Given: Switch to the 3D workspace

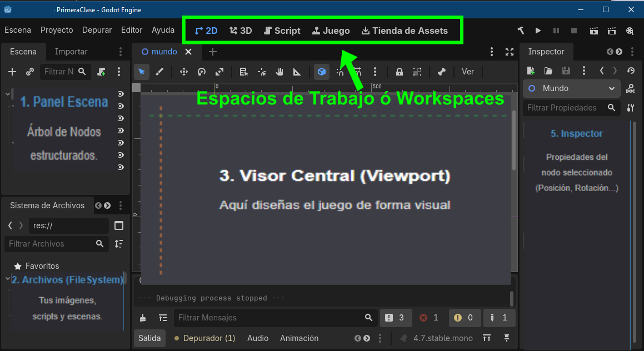Looking at the screenshot, I should point(241,31).
